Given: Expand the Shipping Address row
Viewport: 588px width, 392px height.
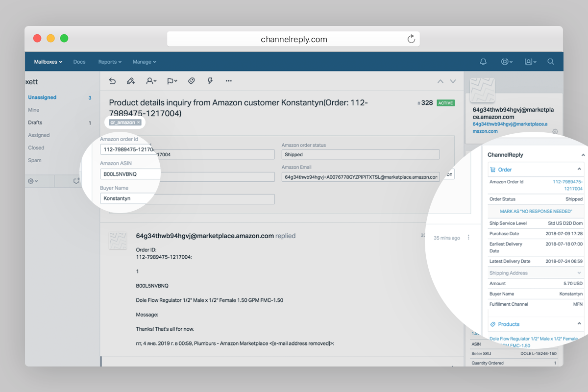Looking at the screenshot, I should [x=536, y=273].
